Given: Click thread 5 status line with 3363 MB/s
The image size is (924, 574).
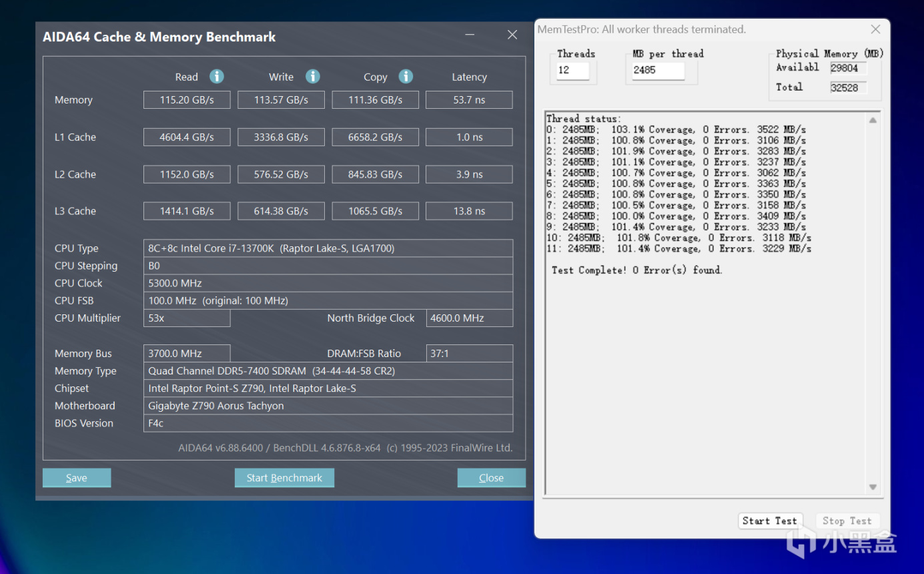Looking at the screenshot, I should [x=676, y=184].
